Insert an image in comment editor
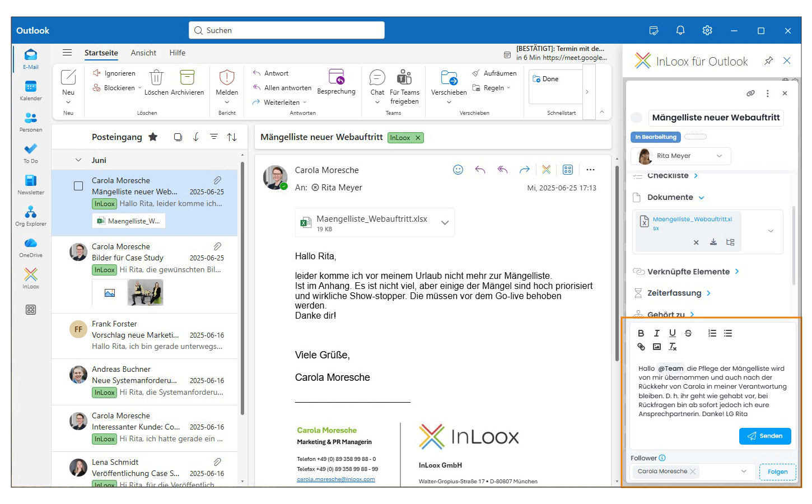The height and width of the screenshot is (504, 812). click(657, 347)
